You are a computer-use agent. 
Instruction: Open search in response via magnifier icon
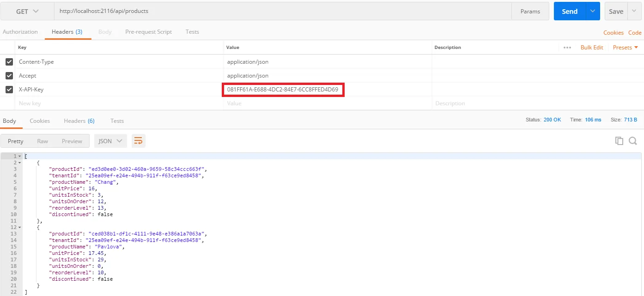tap(633, 141)
